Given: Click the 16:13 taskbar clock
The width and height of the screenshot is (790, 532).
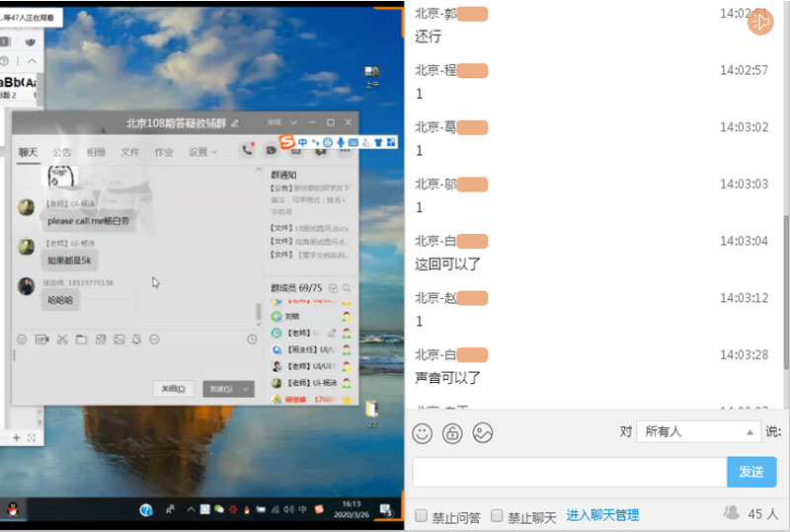Looking at the screenshot, I should coord(352,509).
